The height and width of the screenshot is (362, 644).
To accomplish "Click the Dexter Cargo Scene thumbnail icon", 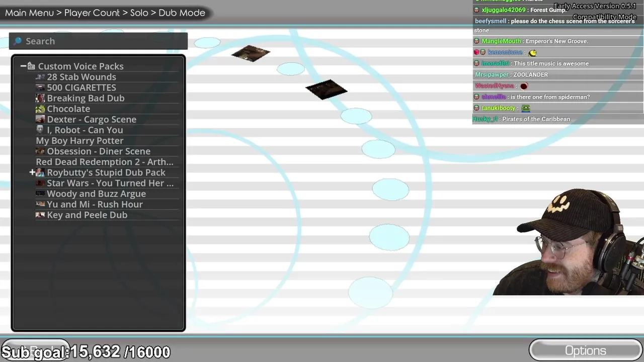I will 40,119.
